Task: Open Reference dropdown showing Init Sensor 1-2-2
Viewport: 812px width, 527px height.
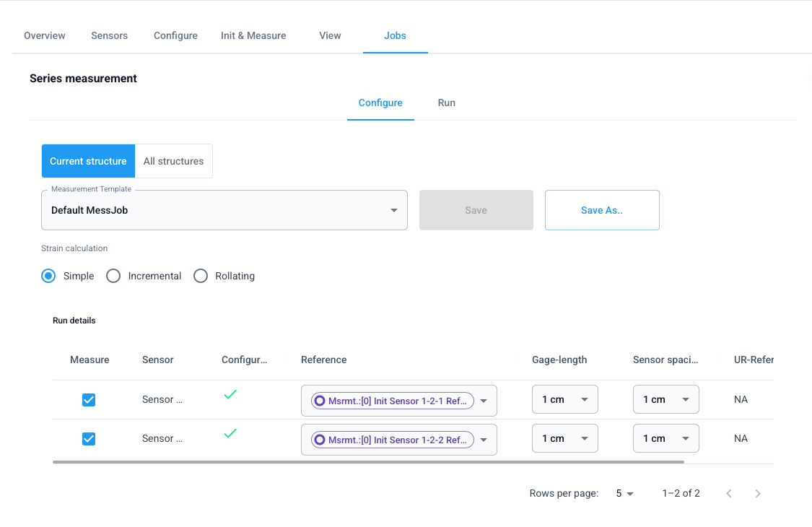Action: (x=398, y=440)
